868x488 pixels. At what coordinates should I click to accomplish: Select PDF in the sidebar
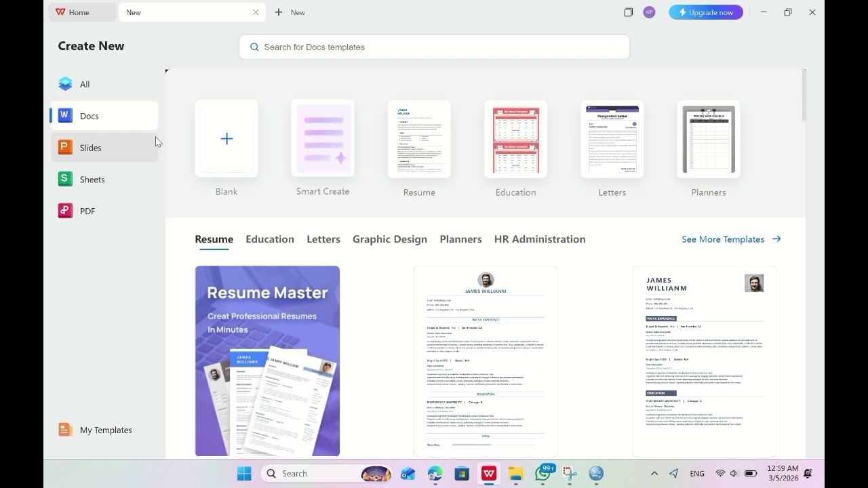click(104, 211)
